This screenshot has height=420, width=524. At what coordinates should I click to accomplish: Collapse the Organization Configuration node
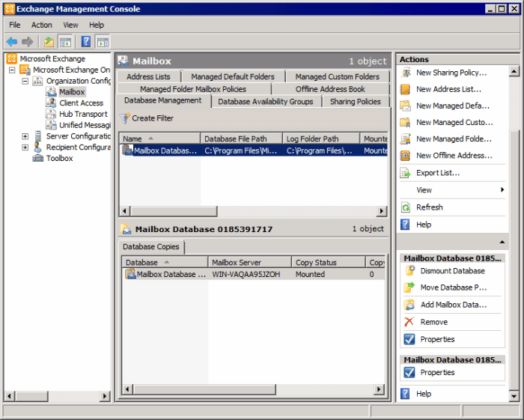pos(25,81)
